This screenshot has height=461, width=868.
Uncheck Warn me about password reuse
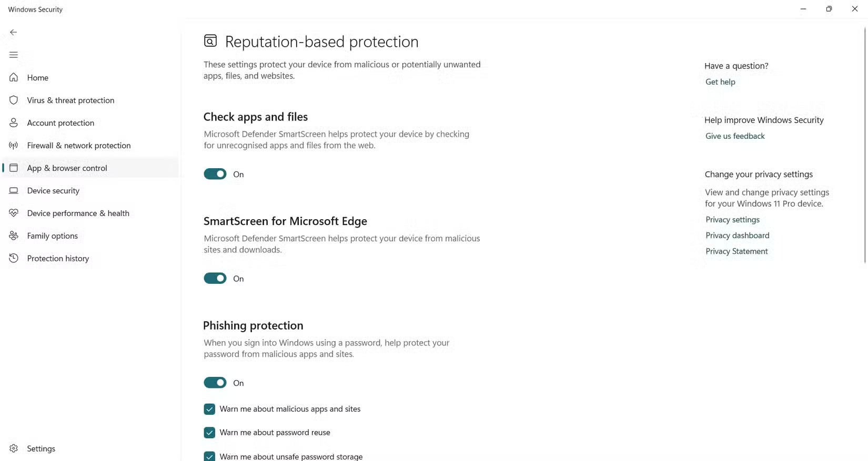209,432
